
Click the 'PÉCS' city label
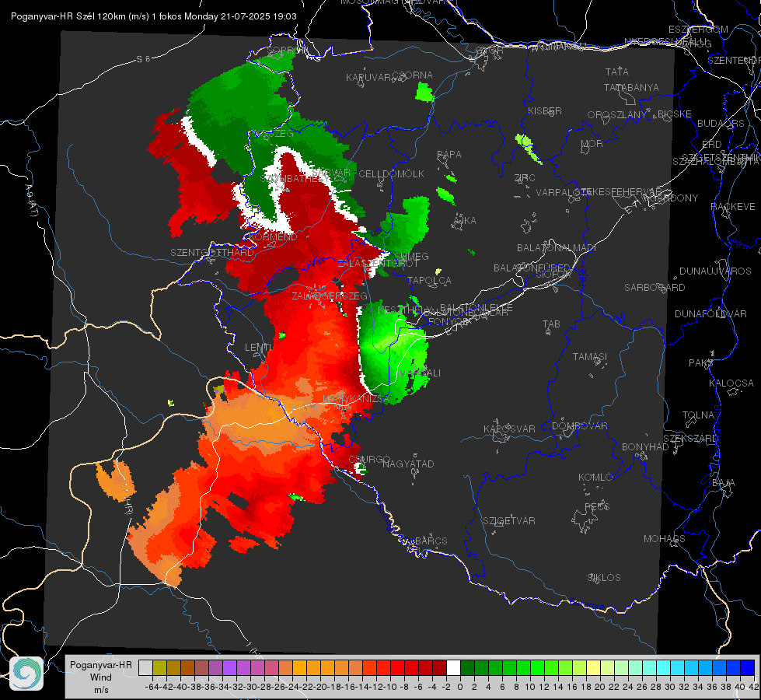(596, 506)
